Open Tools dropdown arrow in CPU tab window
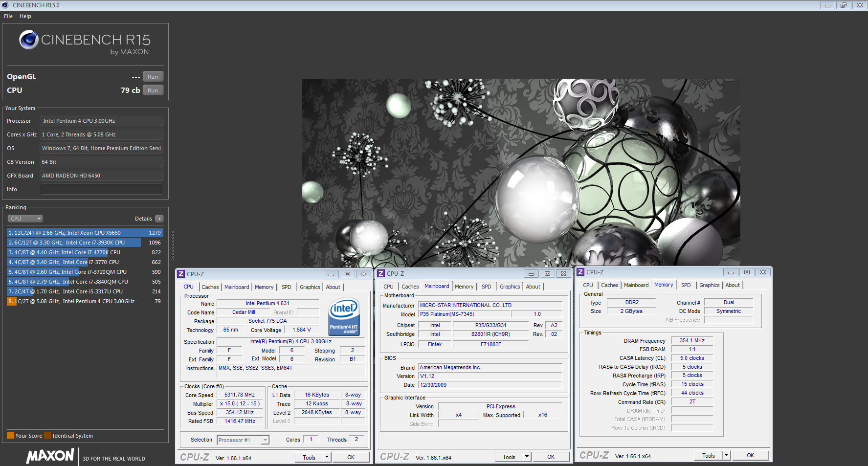 (327, 457)
